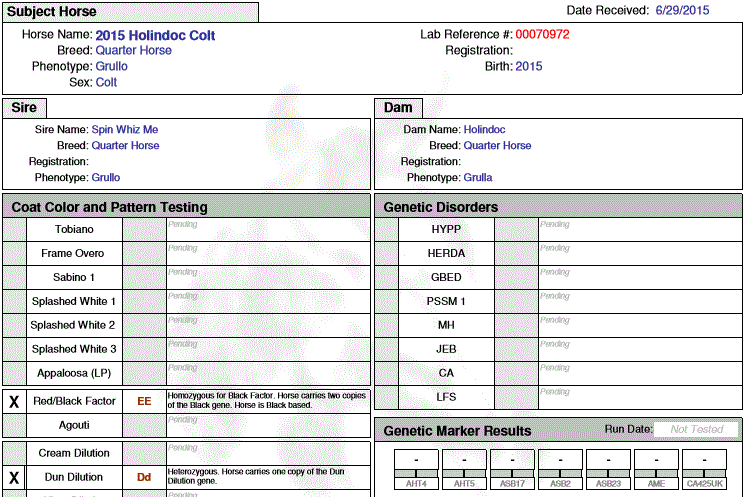Image resolution: width=746 pixels, height=497 pixels.
Task: Click the sire's breed Quarter Horse
Action: [x=125, y=146]
